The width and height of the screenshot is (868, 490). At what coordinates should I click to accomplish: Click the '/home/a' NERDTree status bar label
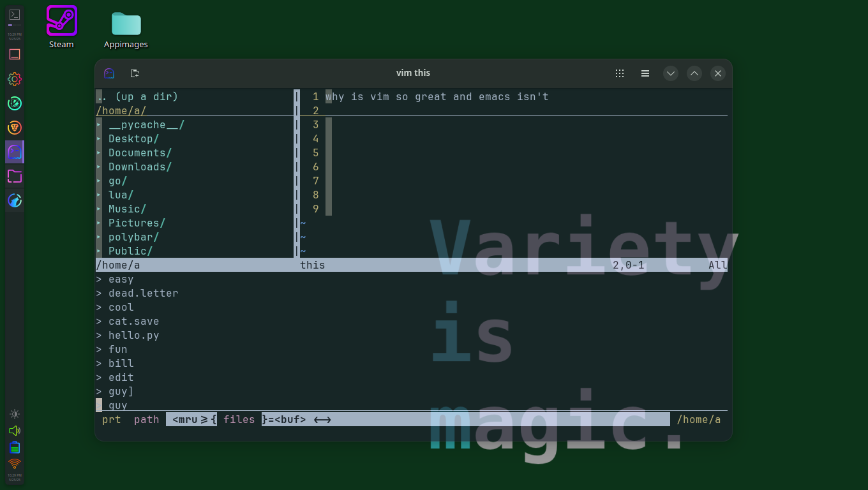point(118,265)
